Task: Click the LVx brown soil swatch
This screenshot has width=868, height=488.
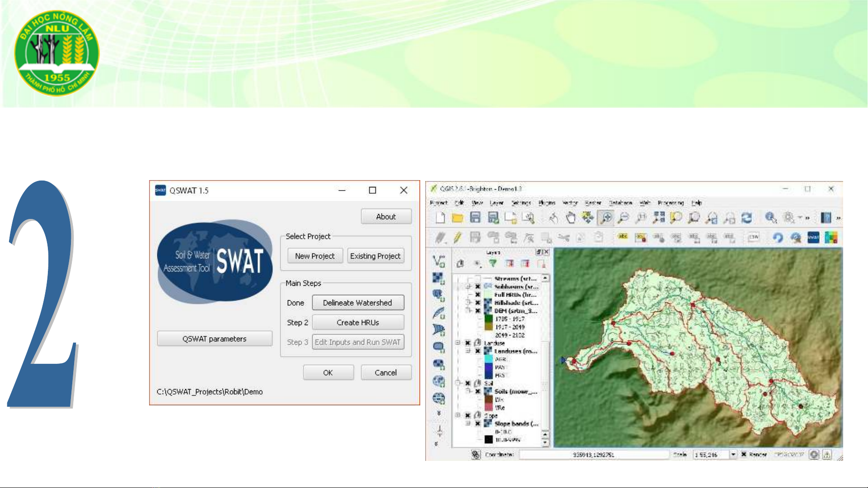Action: click(x=488, y=400)
